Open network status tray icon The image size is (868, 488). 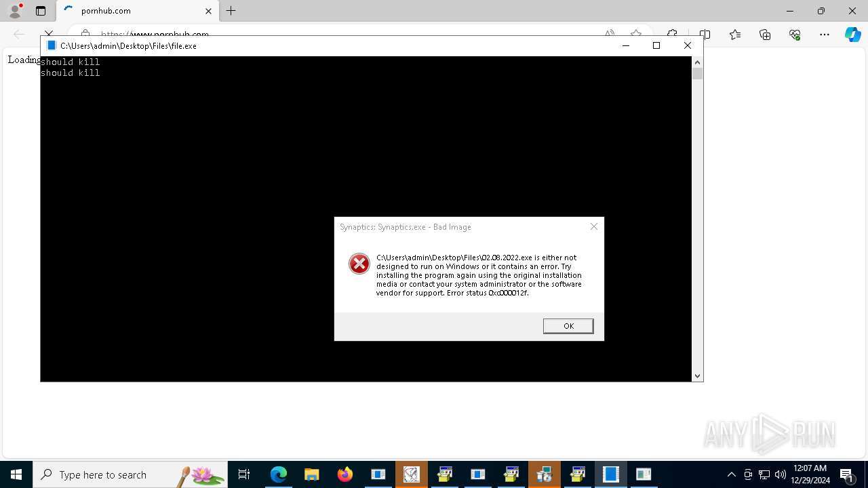point(764,474)
